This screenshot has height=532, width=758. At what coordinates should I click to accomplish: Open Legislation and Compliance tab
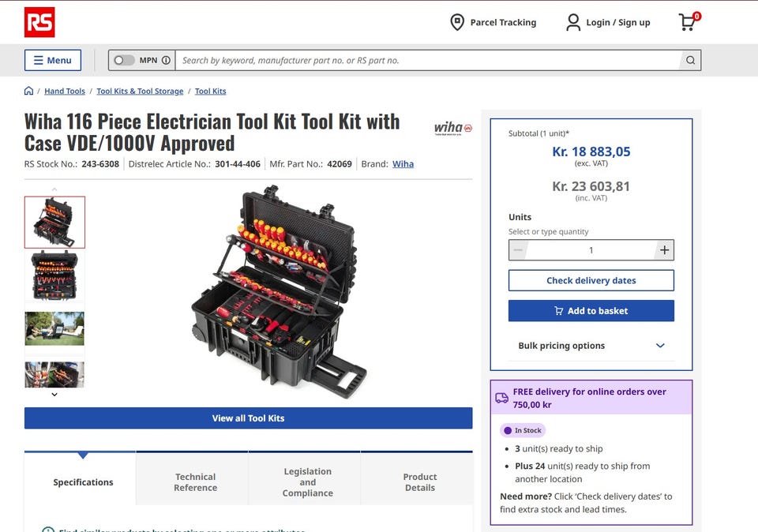pyautogui.click(x=307, y=481)
